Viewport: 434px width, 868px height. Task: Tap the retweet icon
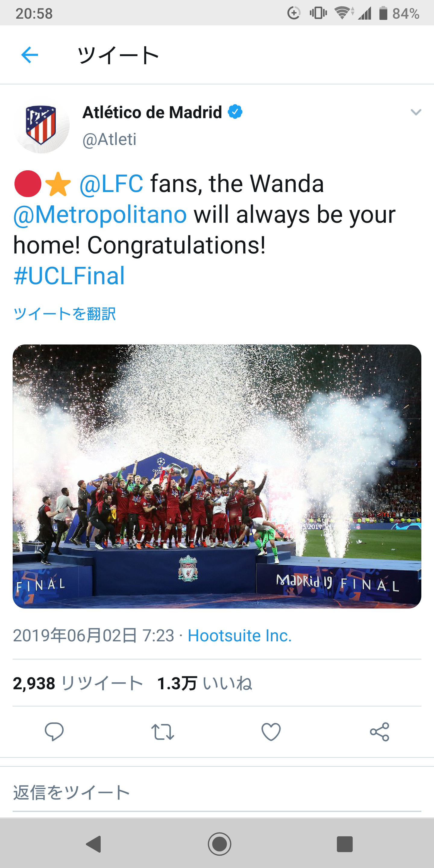coord(162,731)
